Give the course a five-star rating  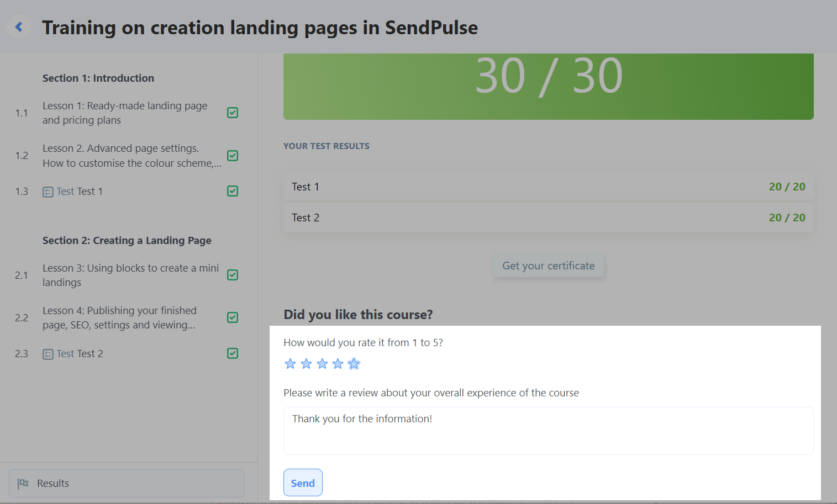(x=354, y=364)
